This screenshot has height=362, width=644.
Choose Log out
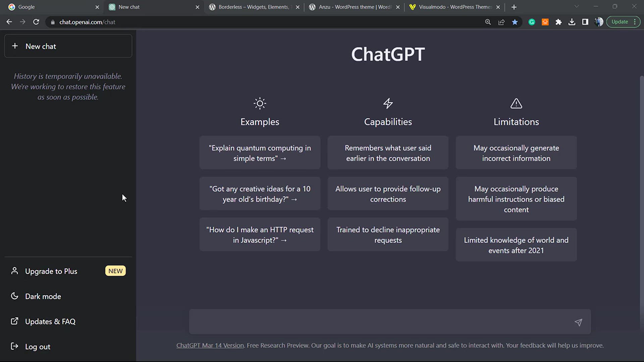(x=68, y=346)
